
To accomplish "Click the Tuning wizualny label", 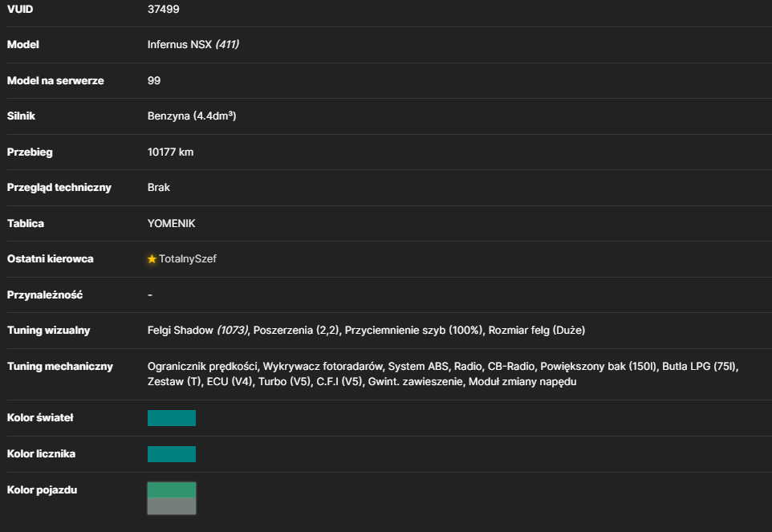I will tap(49, 331).
